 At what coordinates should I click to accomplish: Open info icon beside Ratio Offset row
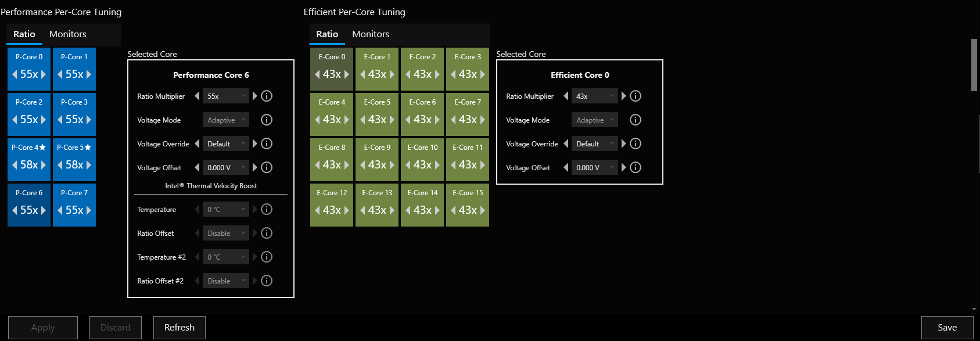[267, 233]
